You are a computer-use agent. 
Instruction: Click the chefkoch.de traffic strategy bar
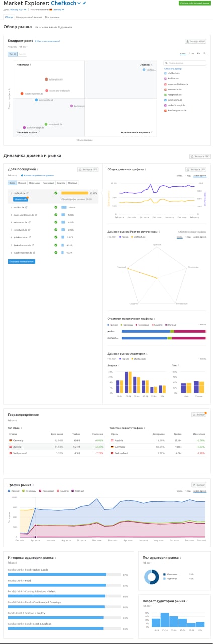pyautogui.click(x=164, y=338)
